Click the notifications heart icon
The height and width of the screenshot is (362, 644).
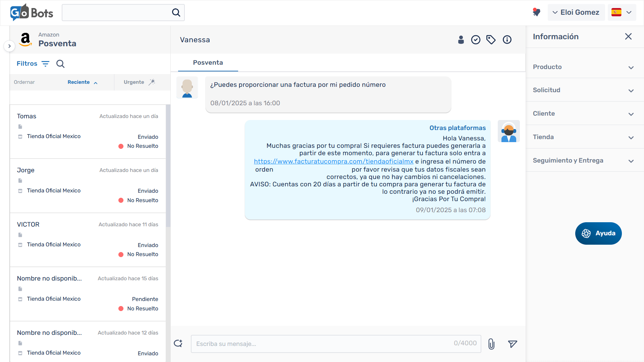click(x=536, y=12)
